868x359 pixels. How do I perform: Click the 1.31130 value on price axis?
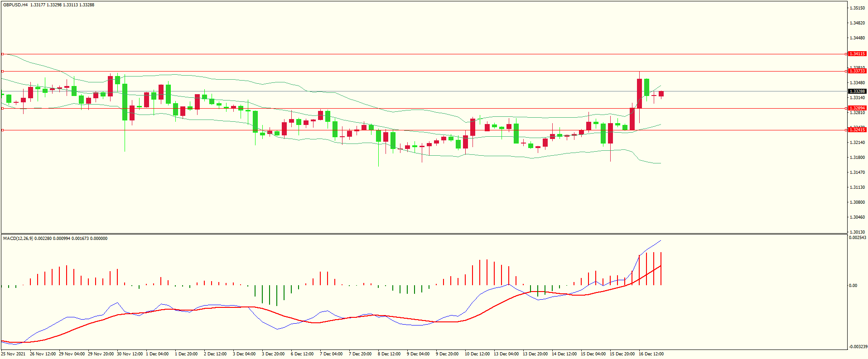[857, 187]
